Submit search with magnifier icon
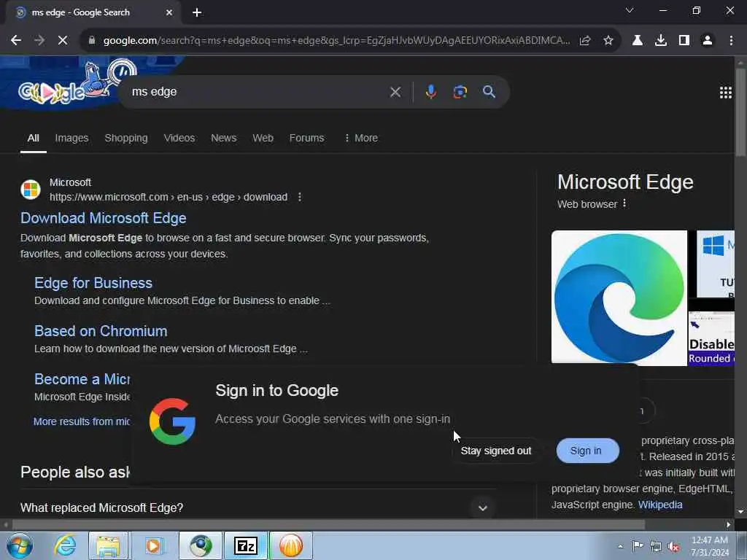The height and width of the screenshot is (560, 747). click(489, 92)
